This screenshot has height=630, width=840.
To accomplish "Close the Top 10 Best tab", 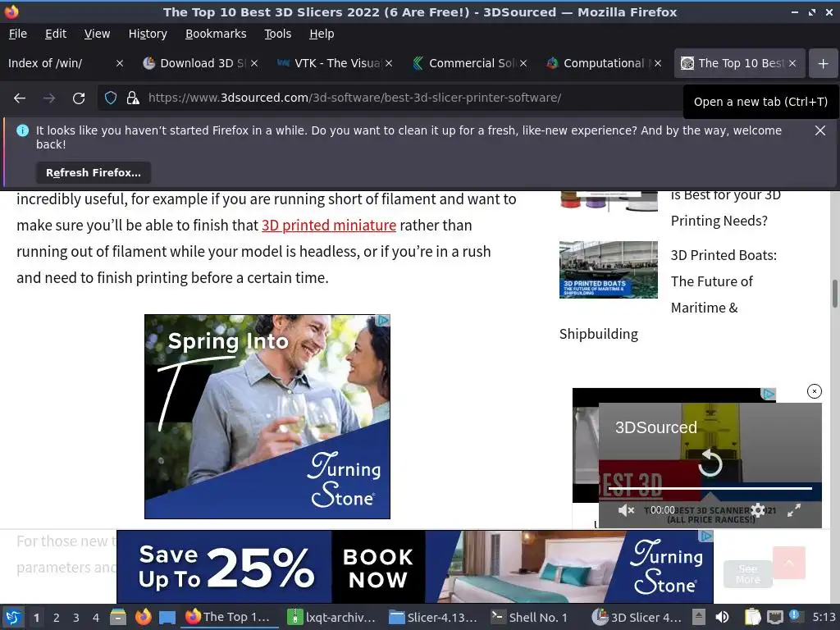I will click(792, 63).
